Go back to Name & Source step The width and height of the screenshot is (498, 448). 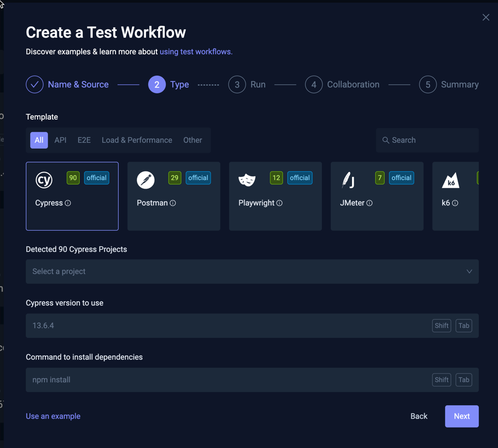pos(67,84)
